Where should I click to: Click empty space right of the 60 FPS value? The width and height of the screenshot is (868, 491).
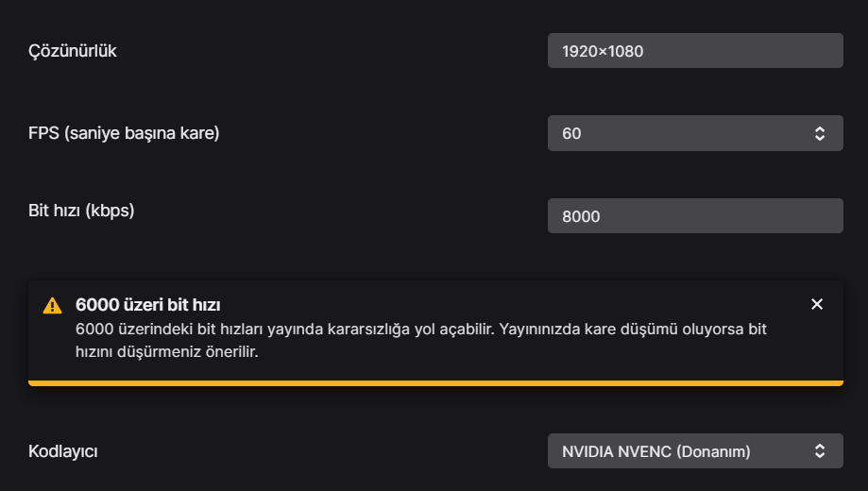(x=699, y=134)
